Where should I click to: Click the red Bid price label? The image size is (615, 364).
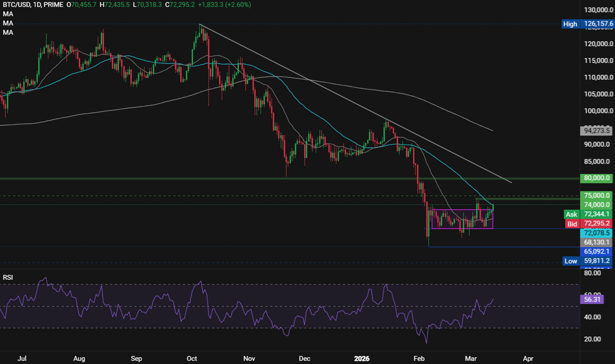588,224
